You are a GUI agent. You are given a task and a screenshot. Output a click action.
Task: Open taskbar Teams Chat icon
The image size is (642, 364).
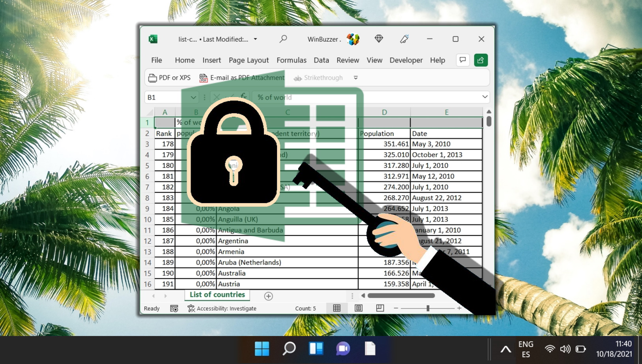point(343,349)
